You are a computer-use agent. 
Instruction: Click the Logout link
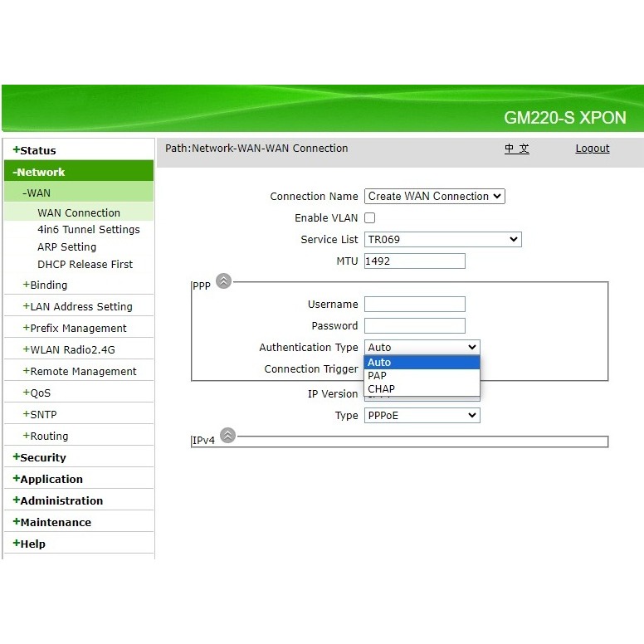pos(592,149)
